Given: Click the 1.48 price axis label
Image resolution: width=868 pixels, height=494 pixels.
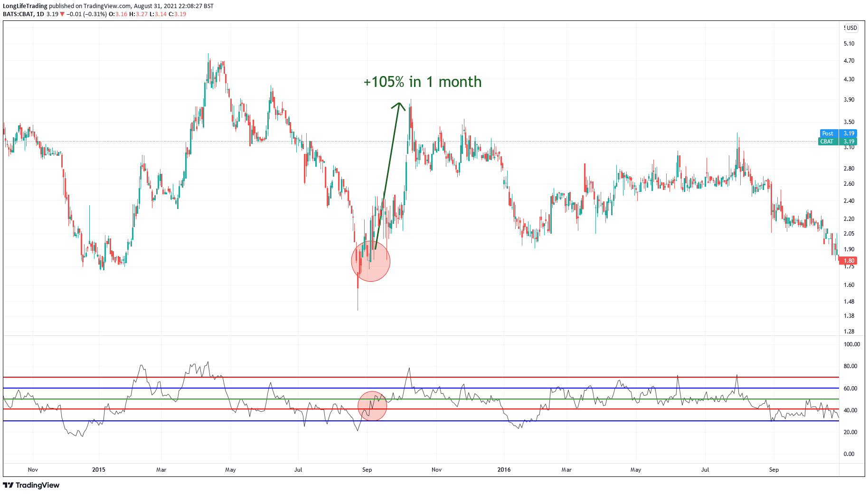Looking at the screenshot, I should pos(849,302).
